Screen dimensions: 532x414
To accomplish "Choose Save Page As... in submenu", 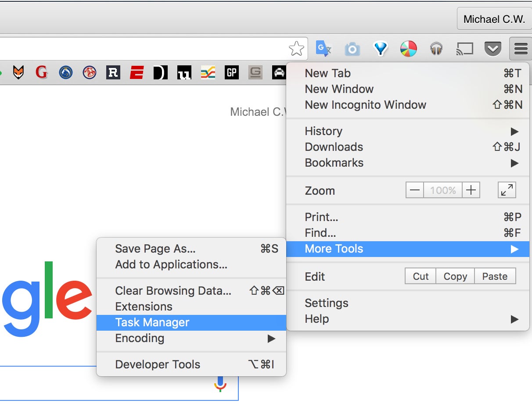I will [x=191, y=249].
